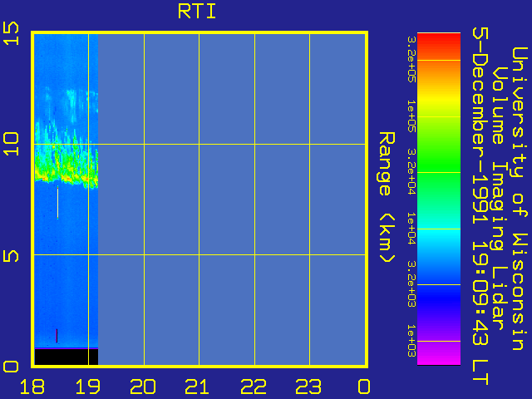Select the hour 23 time label
This screenshot has height=399, width=532.
(308, 387)
